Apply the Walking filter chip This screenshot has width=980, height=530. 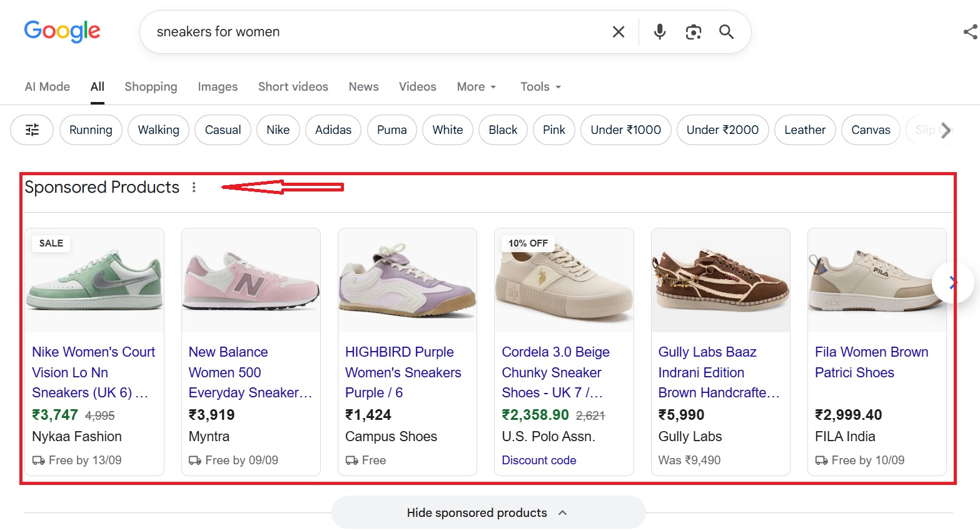pos(158,130)
